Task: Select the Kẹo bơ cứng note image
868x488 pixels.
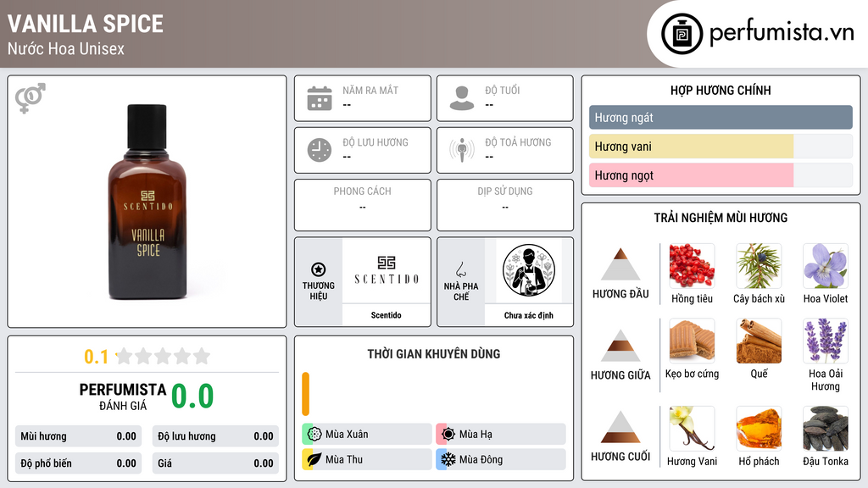Action: coord(692,341)
